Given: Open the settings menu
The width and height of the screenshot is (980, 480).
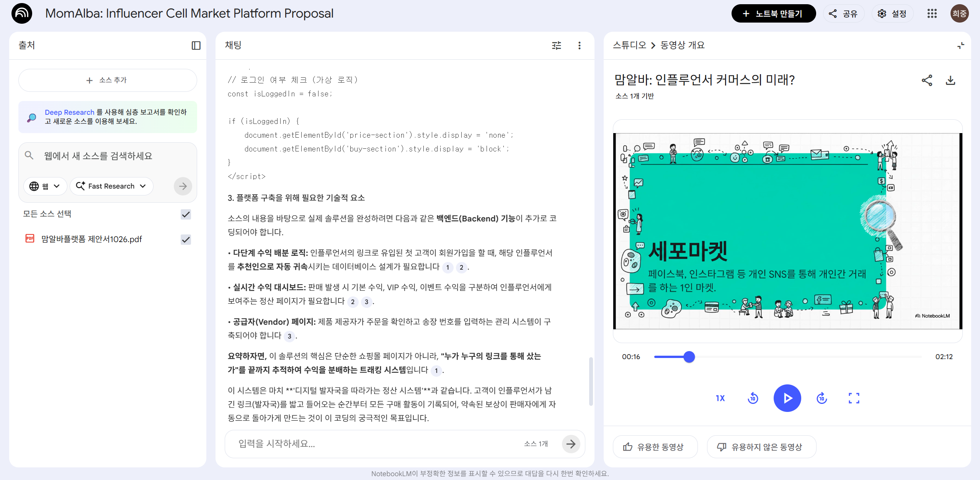Looking at the screenshot, I should pyautogui.click(x=892, y=14).
